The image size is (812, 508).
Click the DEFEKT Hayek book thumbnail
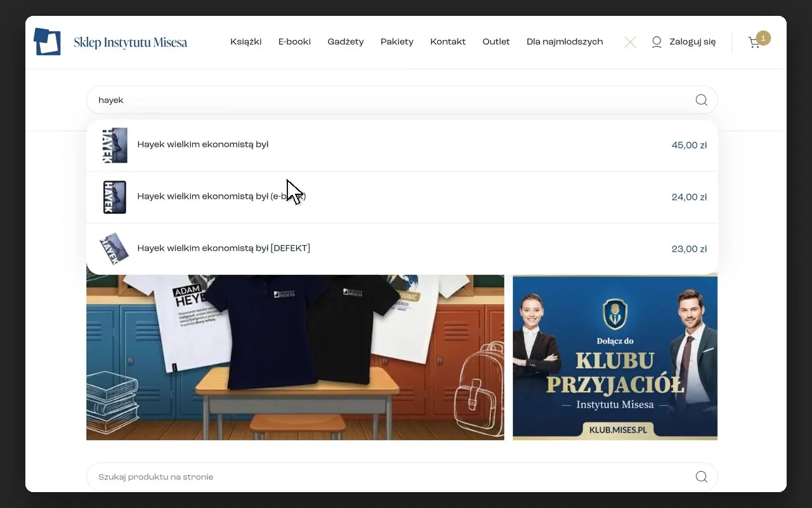point(115,248)
